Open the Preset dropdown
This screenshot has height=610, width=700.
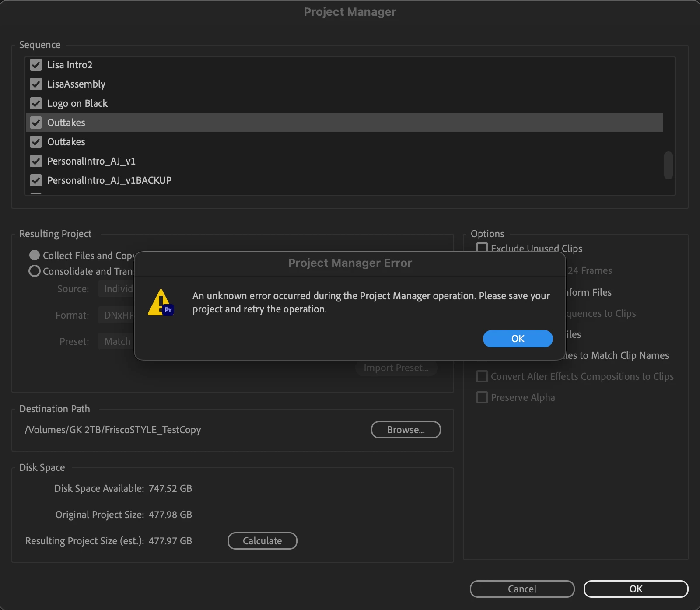[x=116, y=341]
